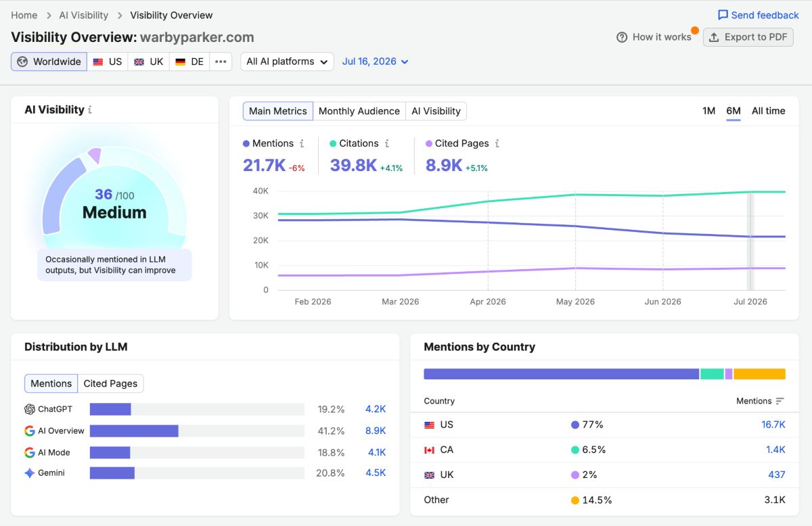Open more regions with the ellipsis icon
Image resolution: width=812 pixels, height=526 pixels.
click(x=221, y=62)
